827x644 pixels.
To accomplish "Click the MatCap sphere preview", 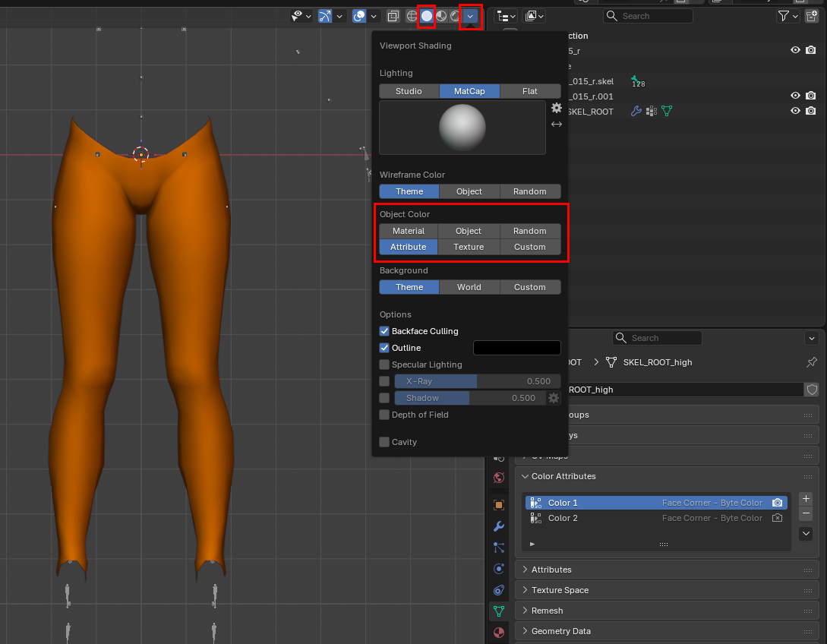I will pos(462,128).
